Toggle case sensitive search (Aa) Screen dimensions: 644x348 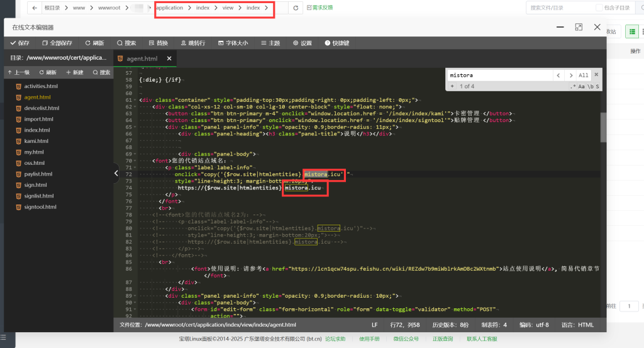pos(581,86)
